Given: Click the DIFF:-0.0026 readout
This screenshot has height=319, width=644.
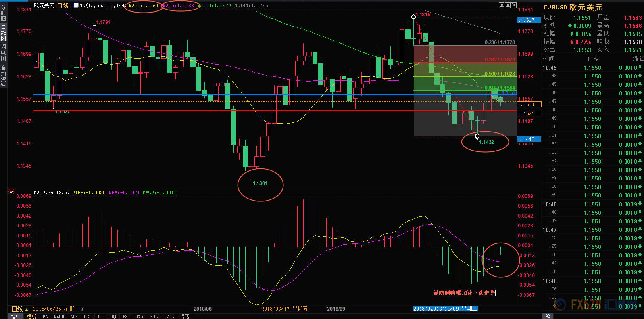Looking at the screenshot, I should [x=89, y=193].
